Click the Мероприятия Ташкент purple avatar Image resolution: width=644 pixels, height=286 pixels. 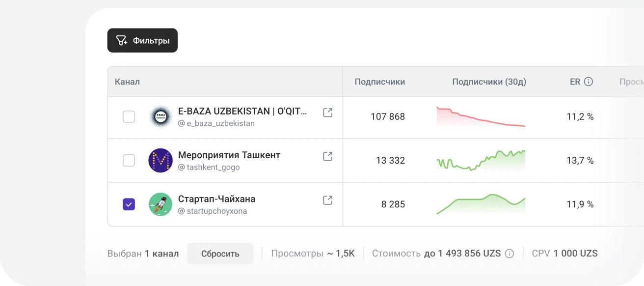(x=161, y=160)
